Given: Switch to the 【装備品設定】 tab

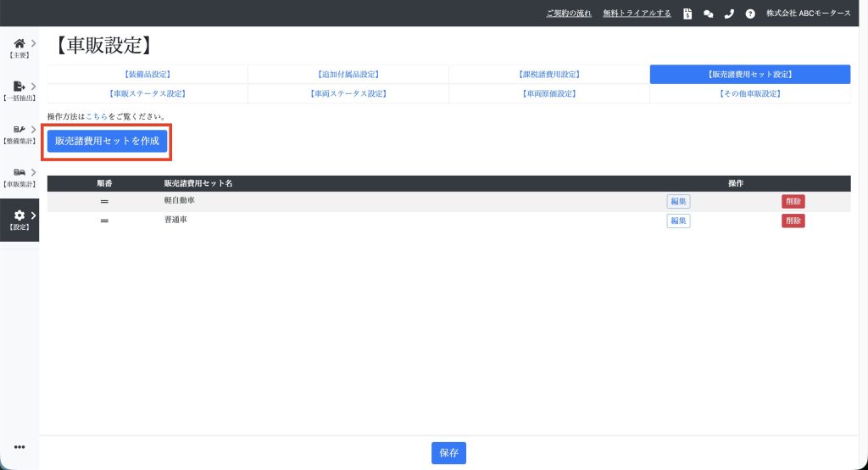Looking at the screenshot, I should pyautogui.click(x=147, y=75).
